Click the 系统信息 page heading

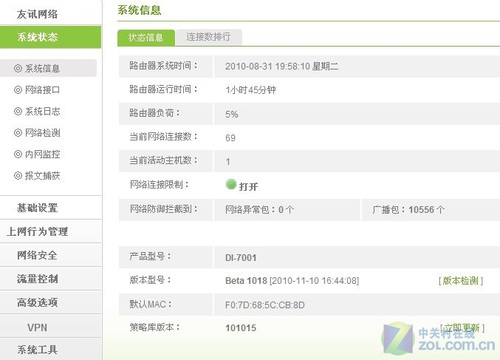(139, 10)
